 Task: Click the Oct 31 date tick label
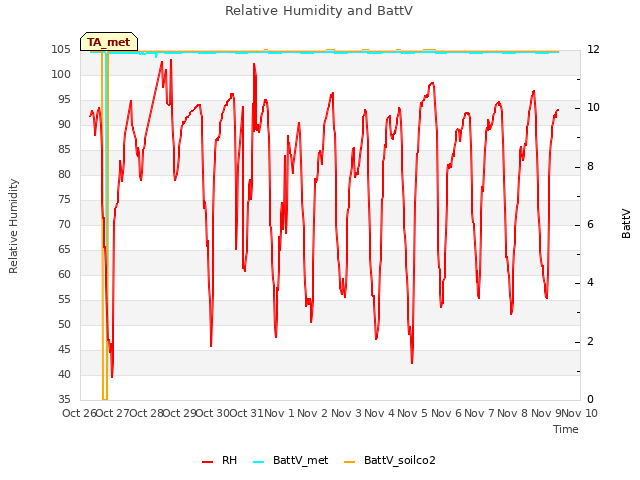point(247,413)
